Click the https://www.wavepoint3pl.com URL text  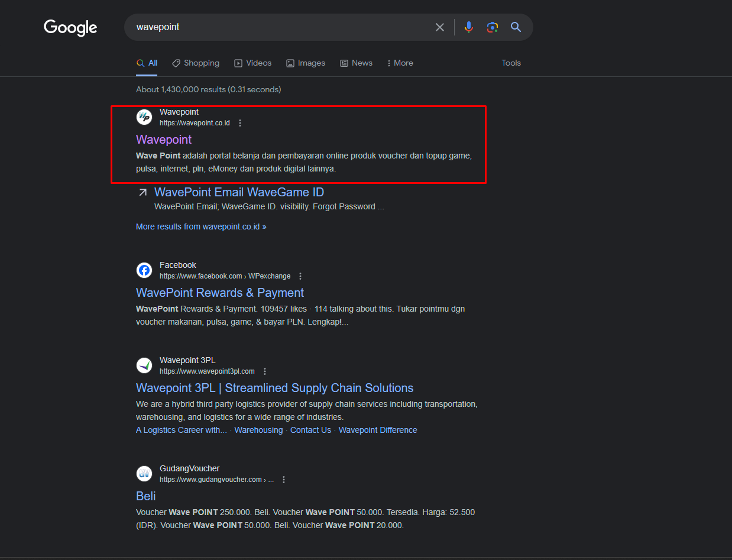207,371
